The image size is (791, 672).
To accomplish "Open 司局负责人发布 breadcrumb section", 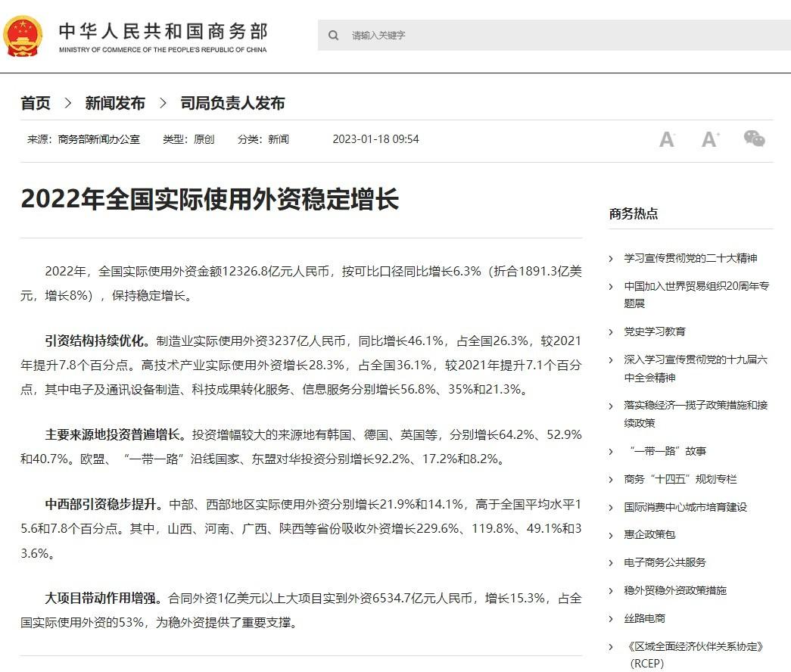I will point(232,103).
